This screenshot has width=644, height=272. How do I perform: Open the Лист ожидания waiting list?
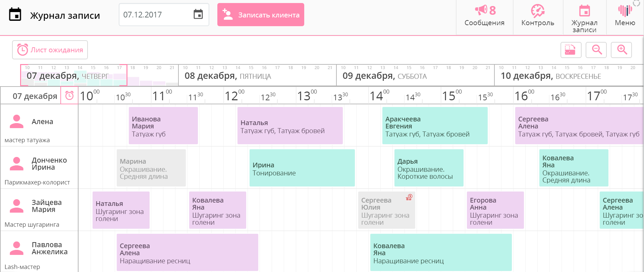pos(50,50)
